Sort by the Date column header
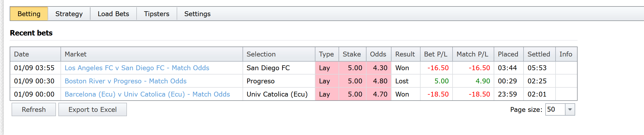Image resolution: width=644 pixels, height=135 pixels. click(22, 54)
